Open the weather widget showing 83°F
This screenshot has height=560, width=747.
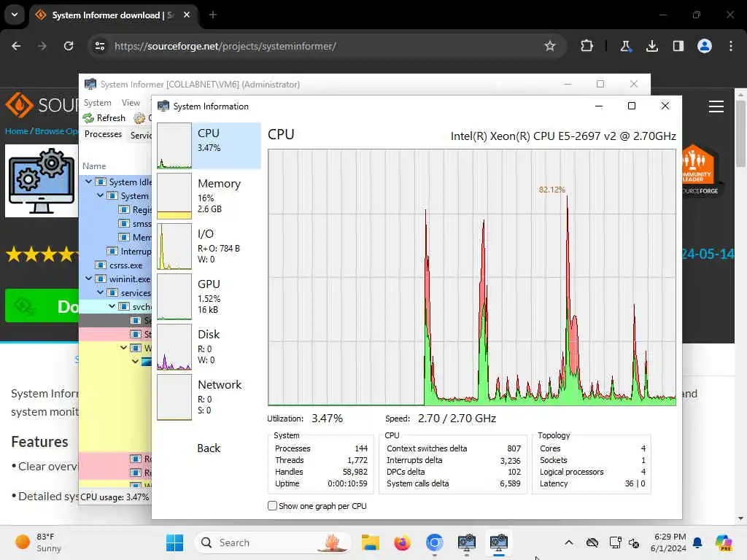pos(38,542)
